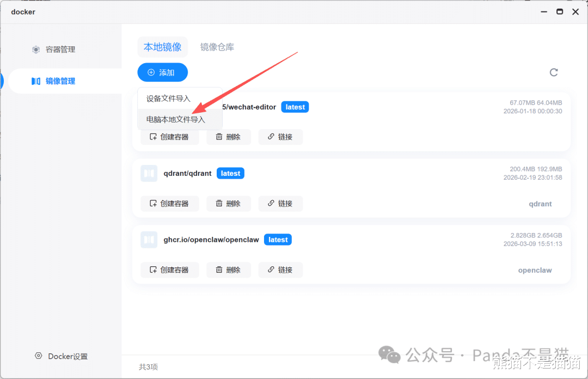This screenshot has height=379, width=588.
Task: Click 链接 for the qdrant/qdrant image
Action: [280, 203]
